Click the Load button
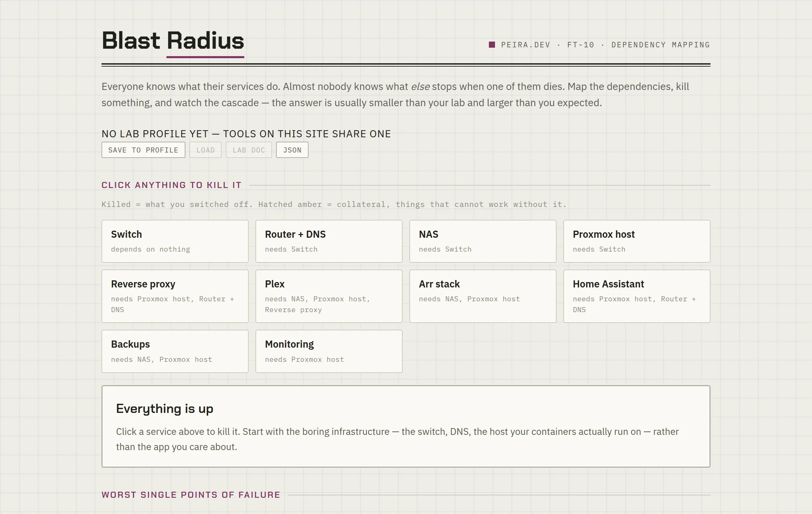812x514 pixels. (205, 150)
